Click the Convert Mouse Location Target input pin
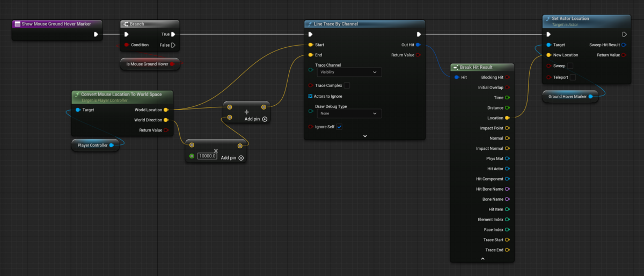 pyautogui.click(x=78, y=110)
